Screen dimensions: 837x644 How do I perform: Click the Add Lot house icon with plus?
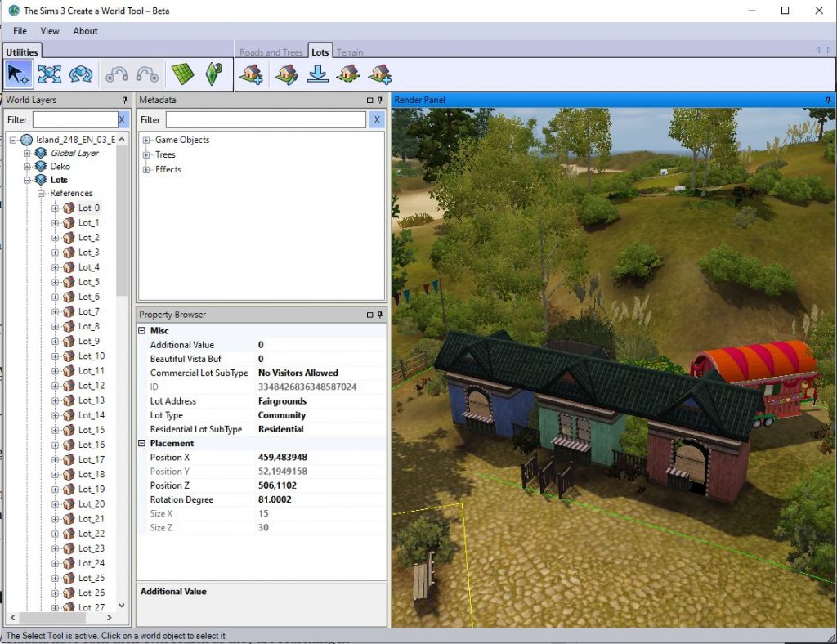pos(253,74)
